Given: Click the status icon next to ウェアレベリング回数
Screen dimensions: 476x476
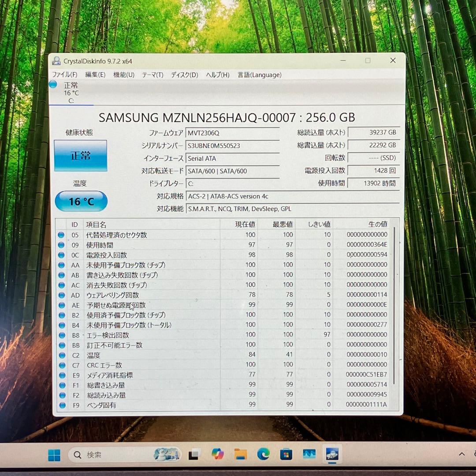Looking at the screenshot, I should point(61,295).
